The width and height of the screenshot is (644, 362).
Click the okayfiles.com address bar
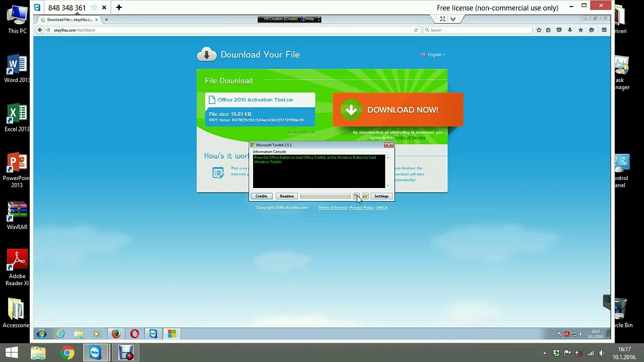[x=231, y=30]
